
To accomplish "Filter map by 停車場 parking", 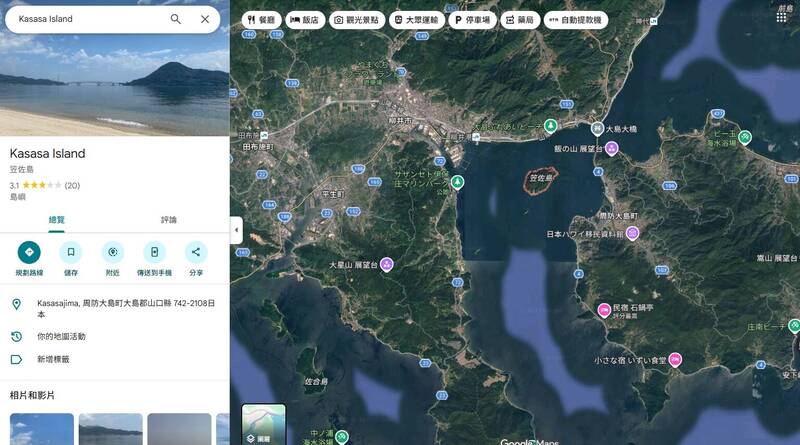I will 472,20.
